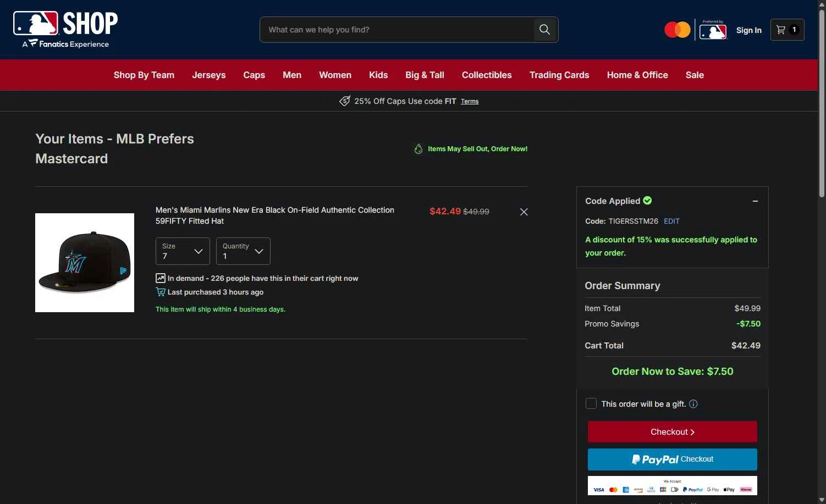Click the promo tag icon
826x504 pixels.
coord(345,101)
